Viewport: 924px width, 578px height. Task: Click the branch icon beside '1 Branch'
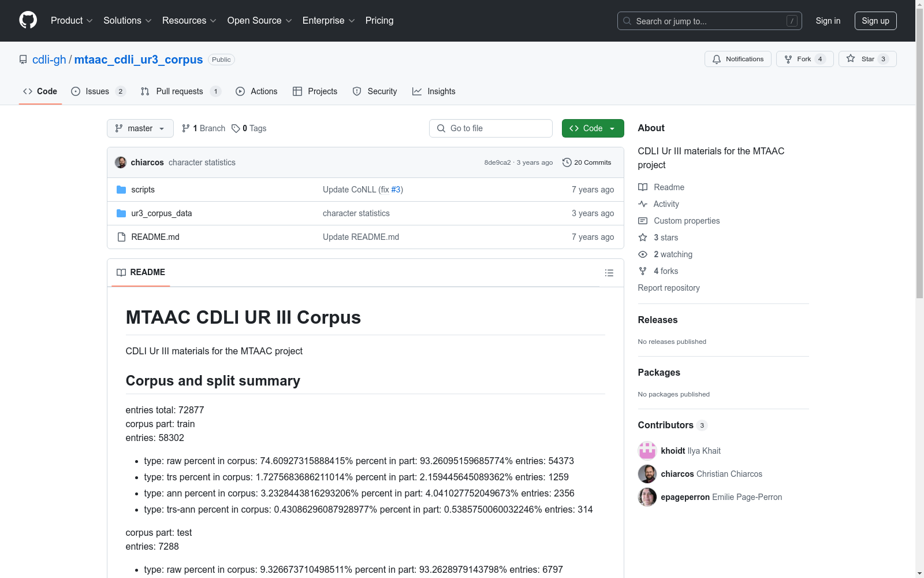point(186,128)
